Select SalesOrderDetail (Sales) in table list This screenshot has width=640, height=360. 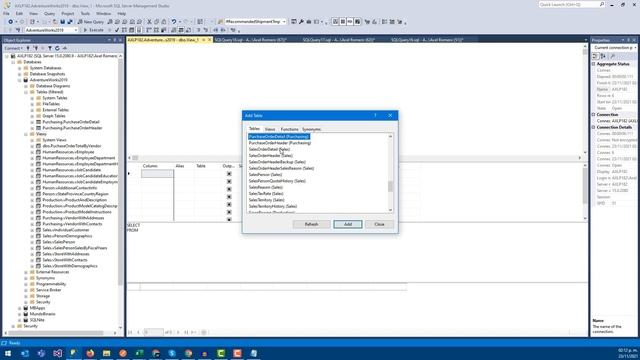point(269,149)
